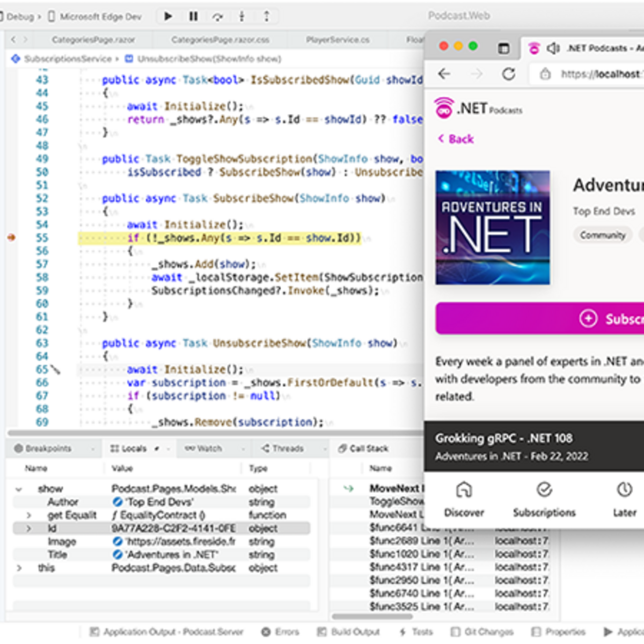Pause the running debug session

pos(193,16)
